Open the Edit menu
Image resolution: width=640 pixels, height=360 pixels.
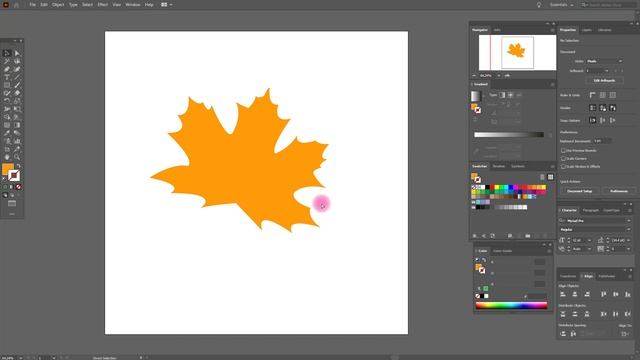click(x=44, y=4)
